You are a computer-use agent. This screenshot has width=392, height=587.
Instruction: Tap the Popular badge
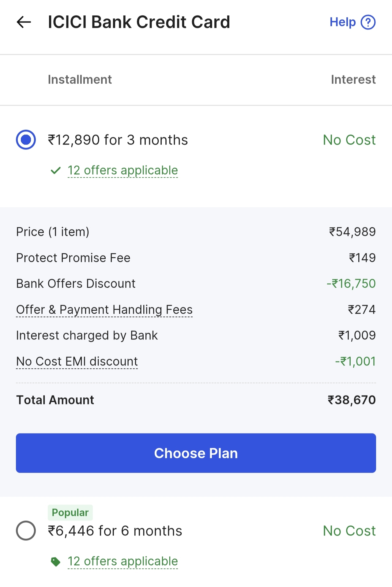70,513
